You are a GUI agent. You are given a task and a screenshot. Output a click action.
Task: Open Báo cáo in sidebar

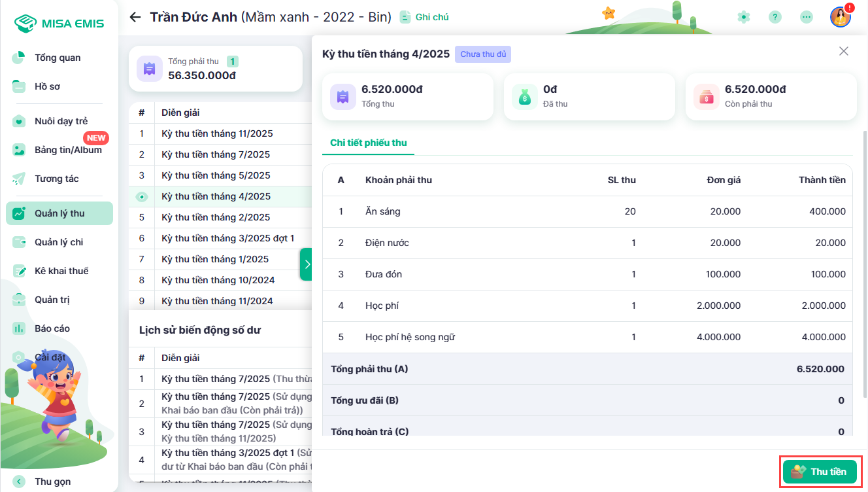point(52,328)
